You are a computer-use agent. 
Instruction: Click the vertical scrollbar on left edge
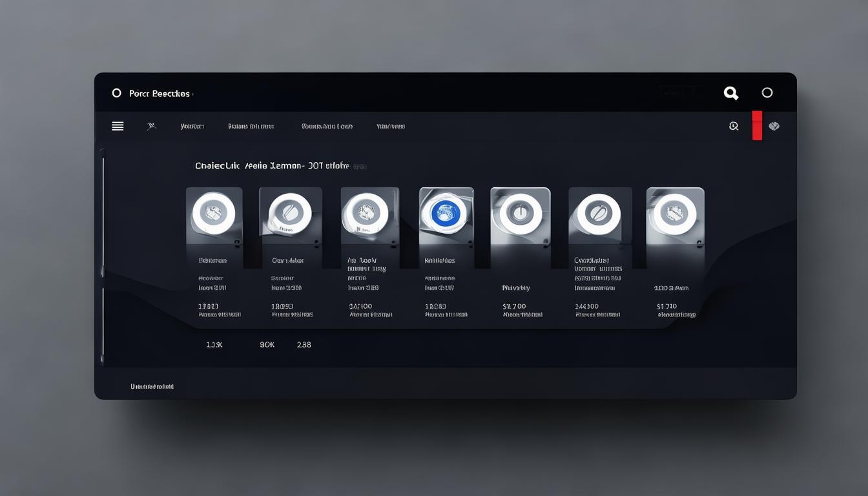click(x=103, y=258)
